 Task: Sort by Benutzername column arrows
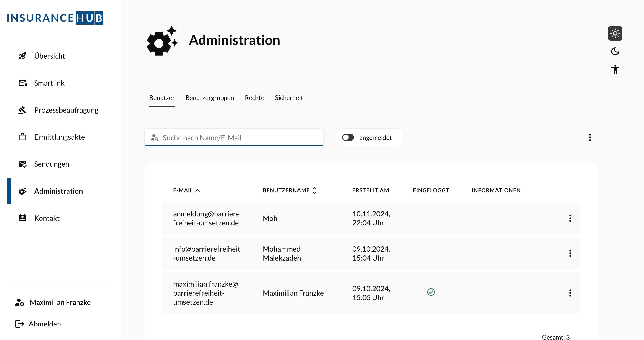[x=314, y=190]
